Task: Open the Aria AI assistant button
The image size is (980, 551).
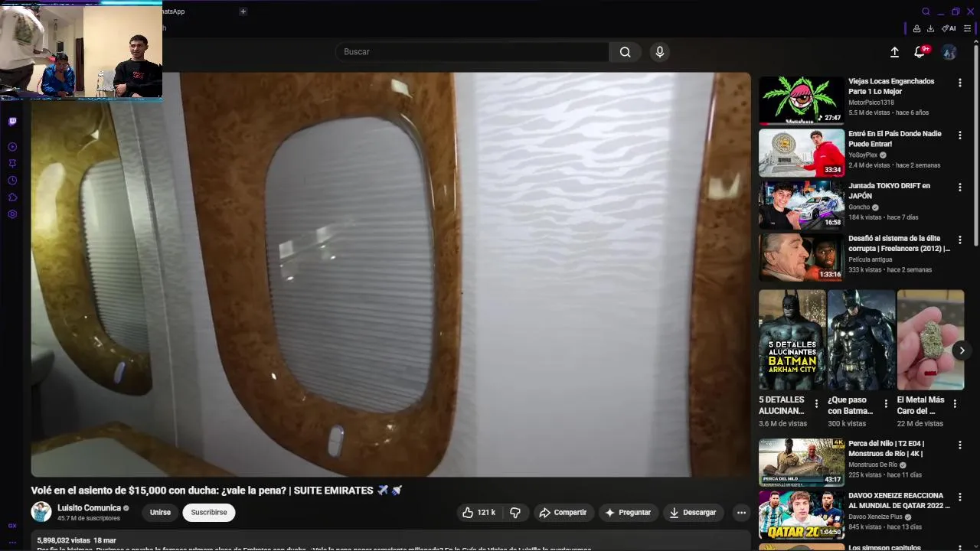Action: point(949,28)
